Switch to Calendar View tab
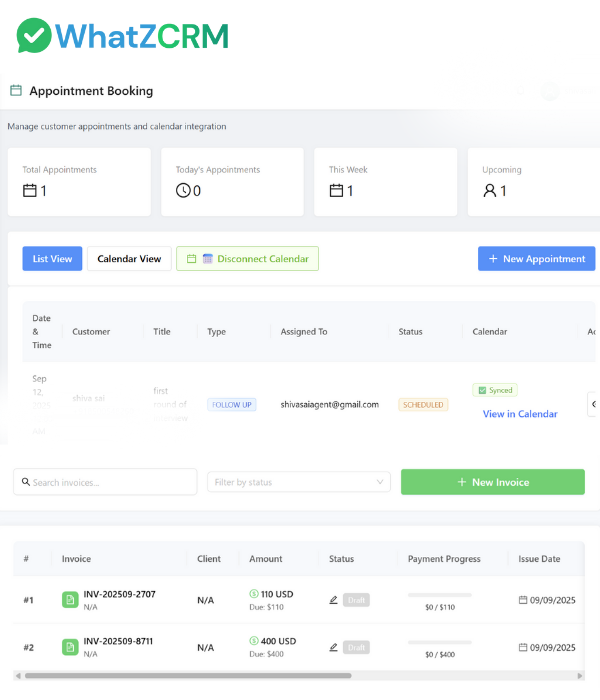 [x=129, y=259]
